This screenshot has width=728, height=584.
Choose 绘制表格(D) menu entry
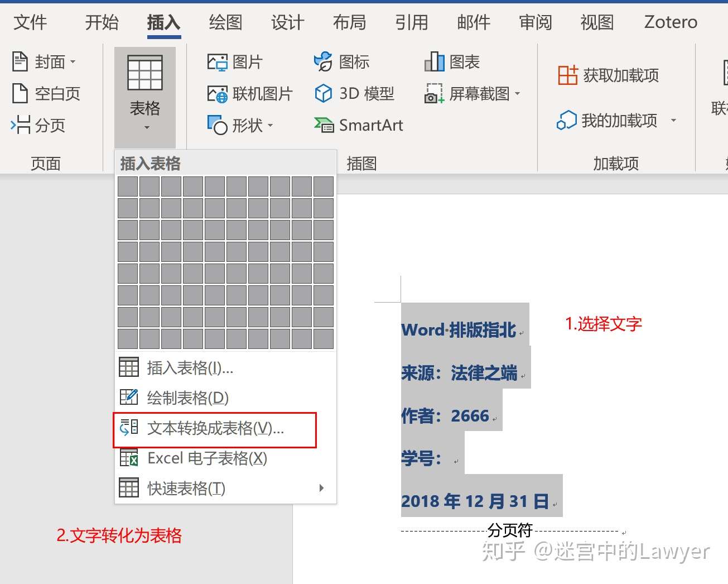[225, 398]
